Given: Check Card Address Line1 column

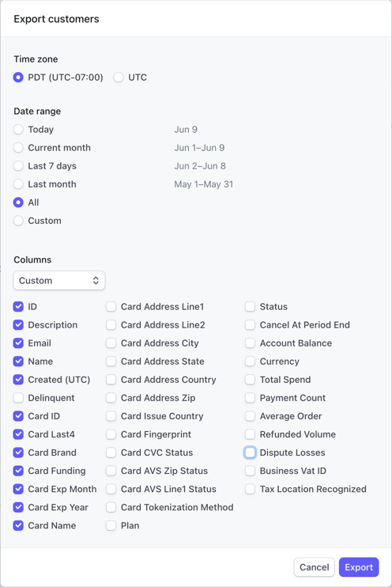Looking at the screenshot, I should pyautogui.click(x=111, y=307).
